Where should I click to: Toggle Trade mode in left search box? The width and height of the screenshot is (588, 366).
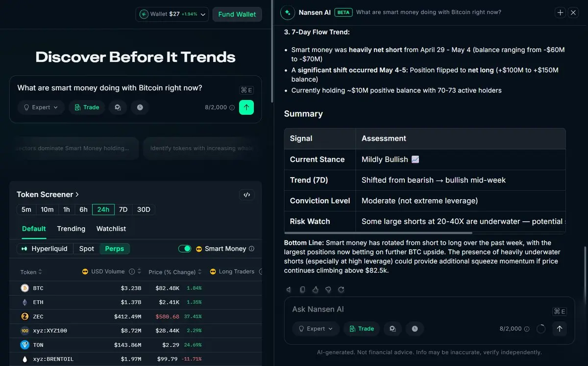86,107
